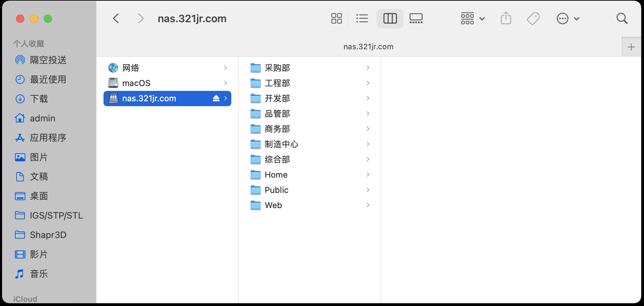Select column view button

[390, 18]
